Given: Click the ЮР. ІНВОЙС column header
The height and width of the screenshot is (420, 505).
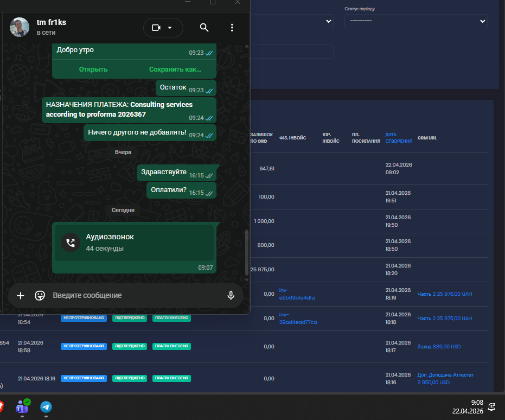Looking at the screenshot, I should click(x=331, y=138).
